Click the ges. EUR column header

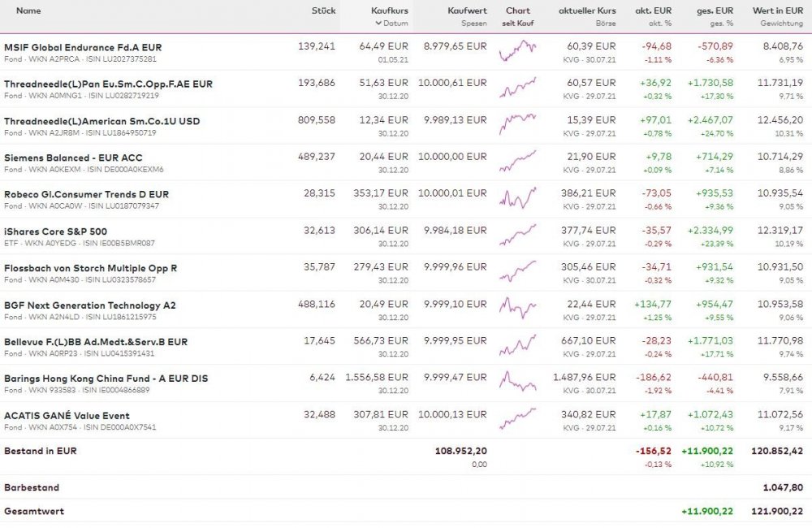pyautogui.click(x=715, y=11)
